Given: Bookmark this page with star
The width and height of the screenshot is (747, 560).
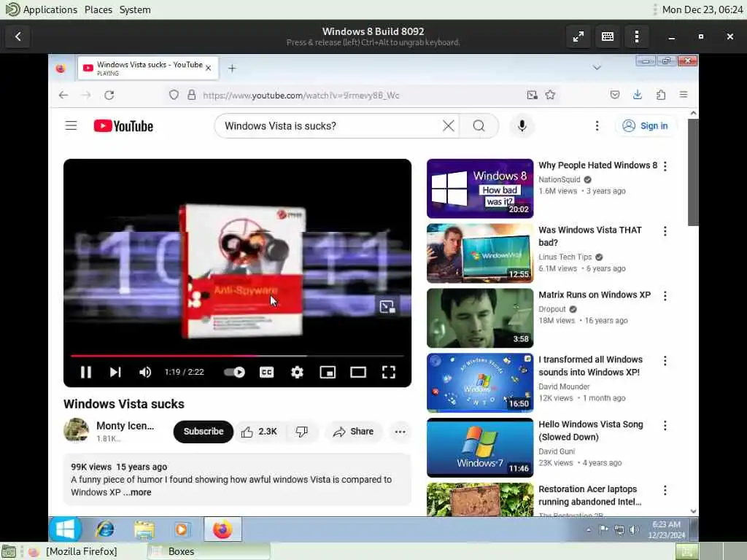Looking at the screenshot, I should pyautogui.click(x=550, y=95).
